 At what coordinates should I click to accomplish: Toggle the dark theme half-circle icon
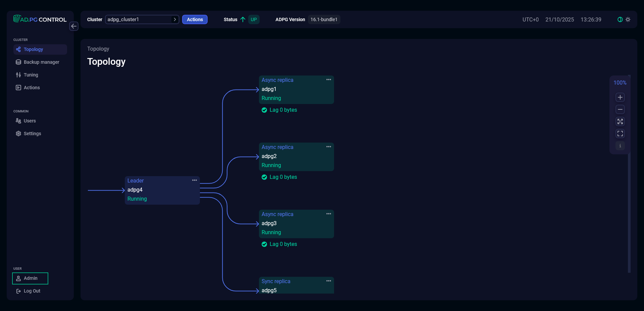pos(620,19)
